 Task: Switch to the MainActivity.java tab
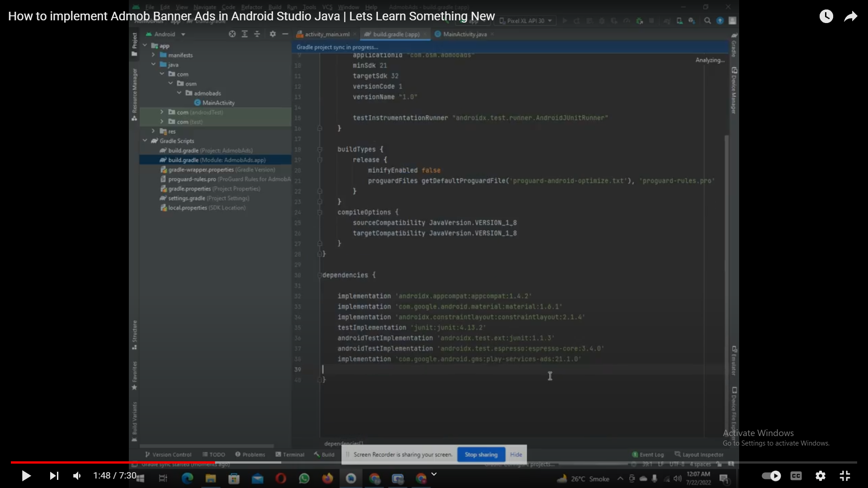click(466, 34)
